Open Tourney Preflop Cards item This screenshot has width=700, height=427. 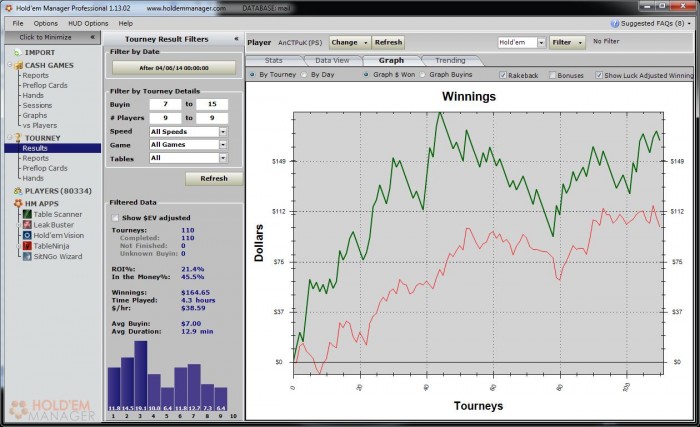[x=45, y=168]
